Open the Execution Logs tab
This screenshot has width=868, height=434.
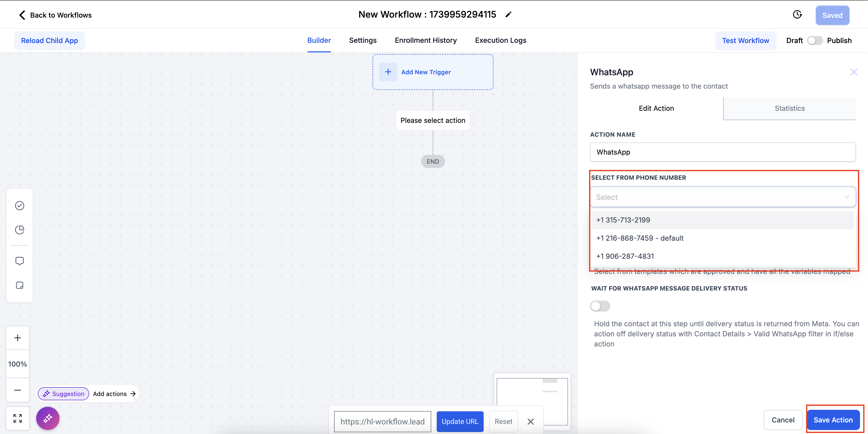coord(500,41)
